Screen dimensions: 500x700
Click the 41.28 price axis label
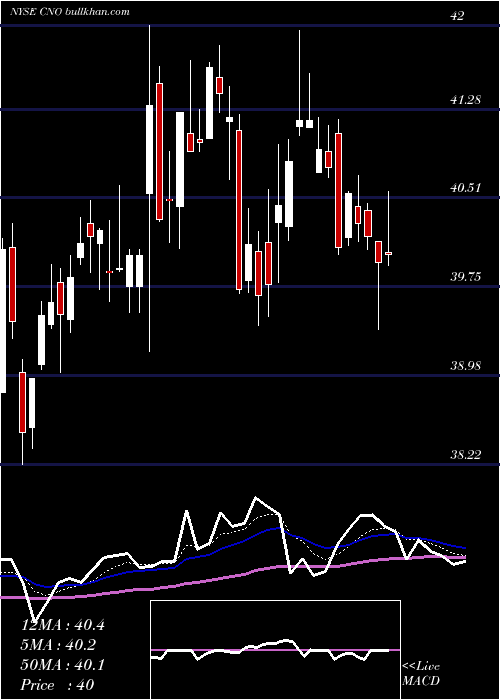point(466,100)
